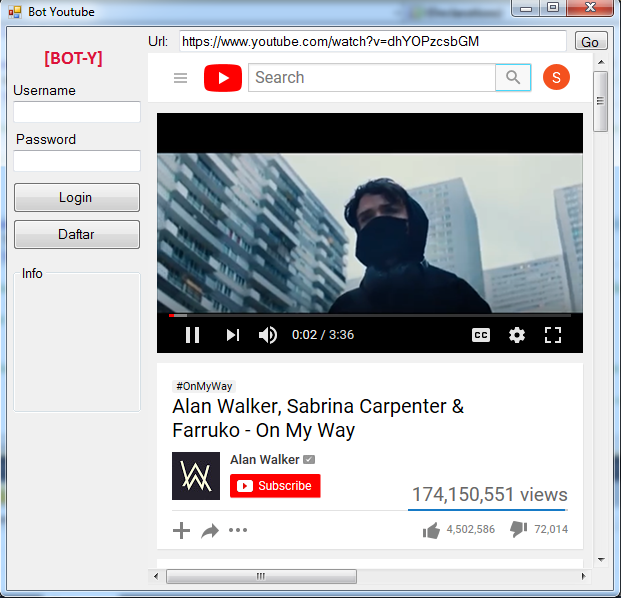The height and width of the screenshot is (598, 621).
Task: Click vertical scrollbar down arrow
Action: 601,560
